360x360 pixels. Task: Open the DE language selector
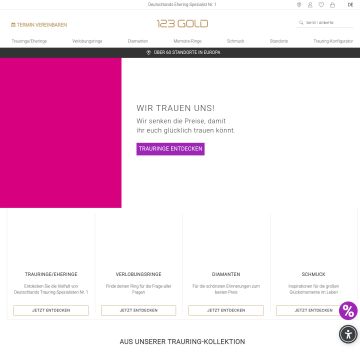tap(350, 5)
